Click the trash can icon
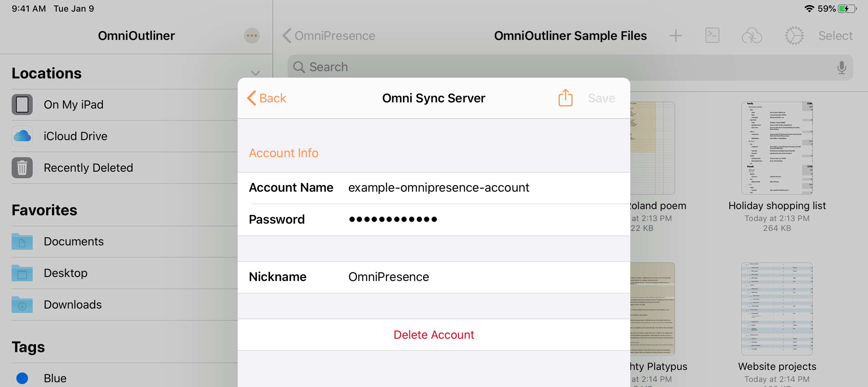The height and width of the screenshot is (387, 868). tap(22, 168)
